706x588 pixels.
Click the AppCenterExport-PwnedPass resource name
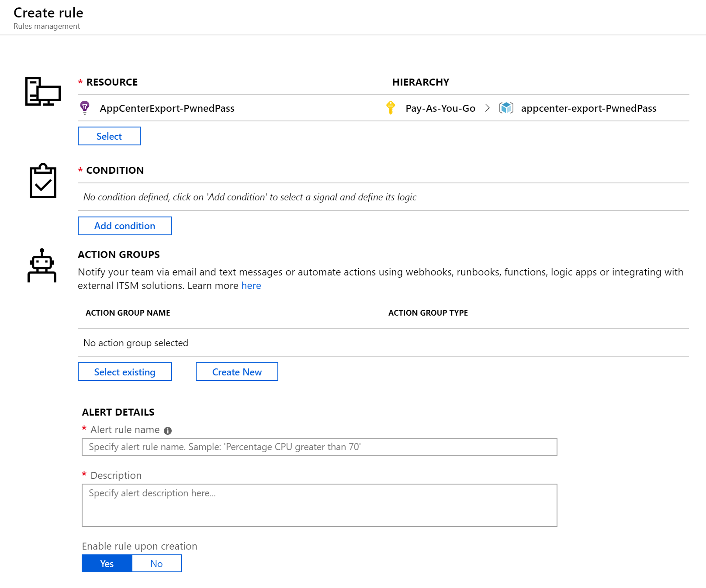[x=167, y=108]
